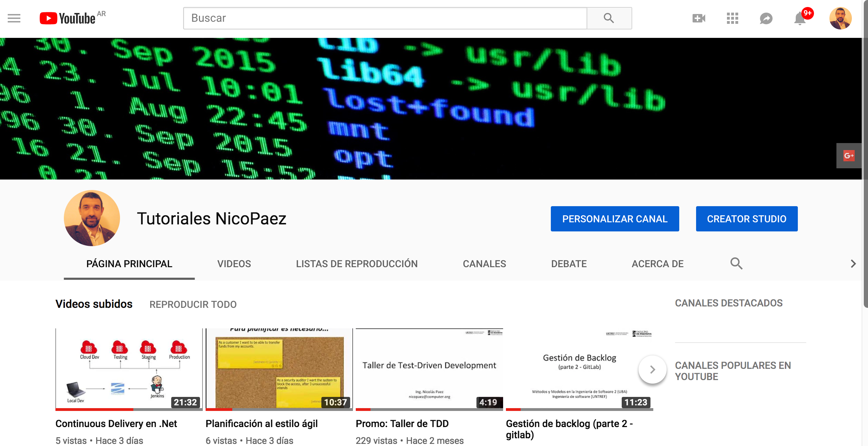
Task: Click the PERSONALIZAR CANAL button
Action: (615, 219)
